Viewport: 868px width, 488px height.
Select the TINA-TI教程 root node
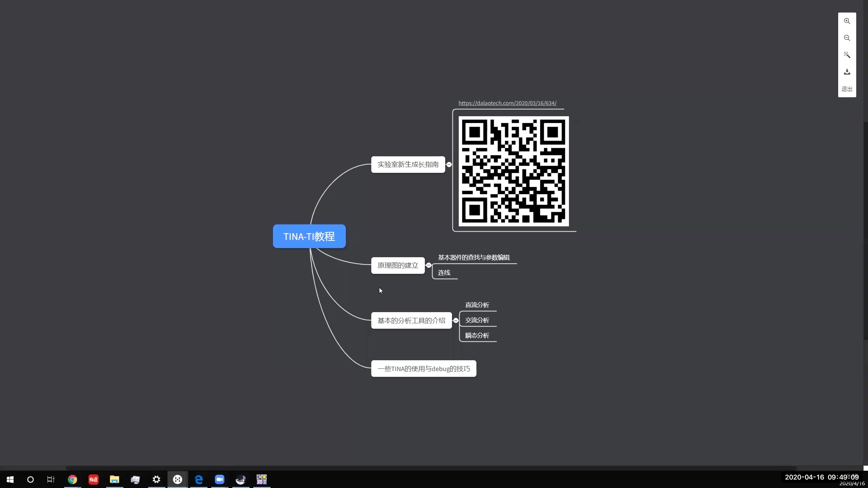(309, 236)
